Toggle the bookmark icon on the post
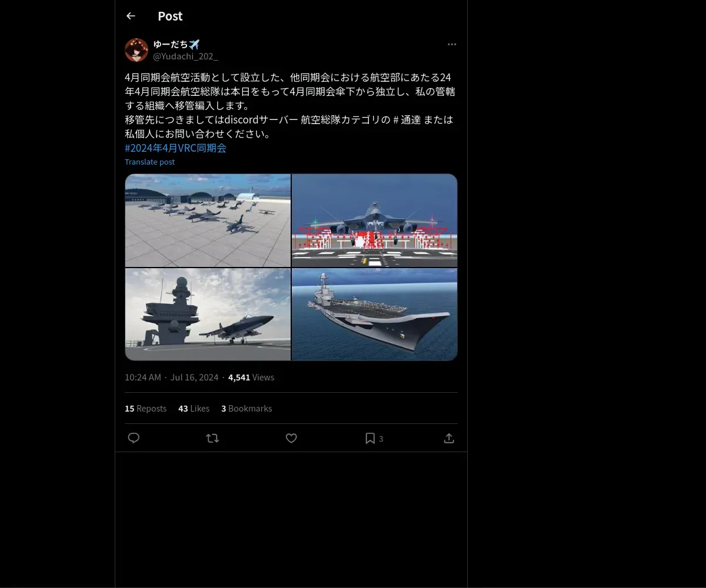 pyautogui.click(x=370, y=438)
